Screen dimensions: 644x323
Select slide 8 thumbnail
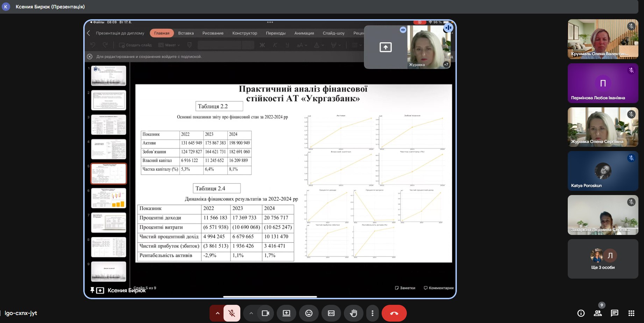108,247
